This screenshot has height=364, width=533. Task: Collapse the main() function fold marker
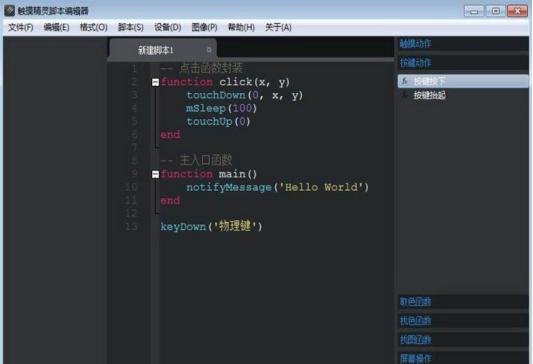155,174
